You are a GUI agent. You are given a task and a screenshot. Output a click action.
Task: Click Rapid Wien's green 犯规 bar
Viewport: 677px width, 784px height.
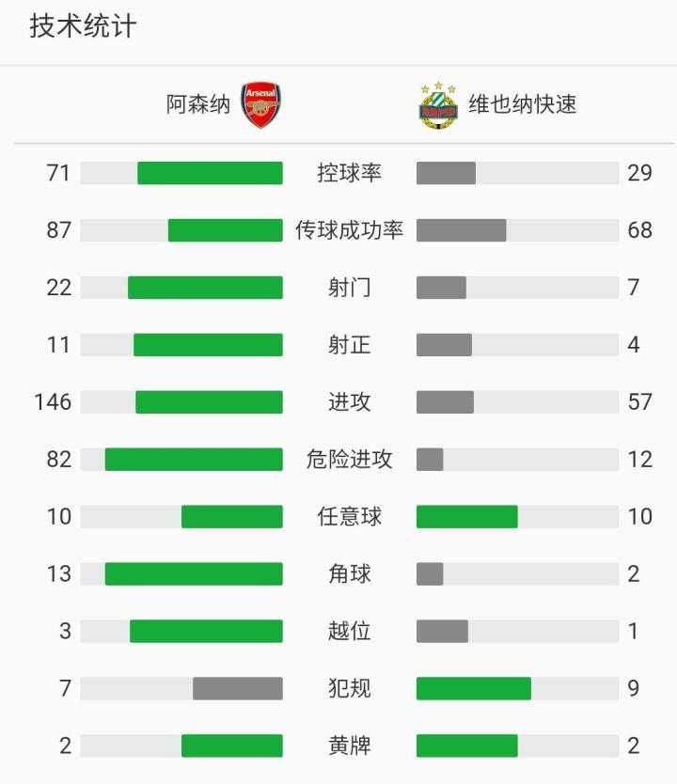[473, 689]
